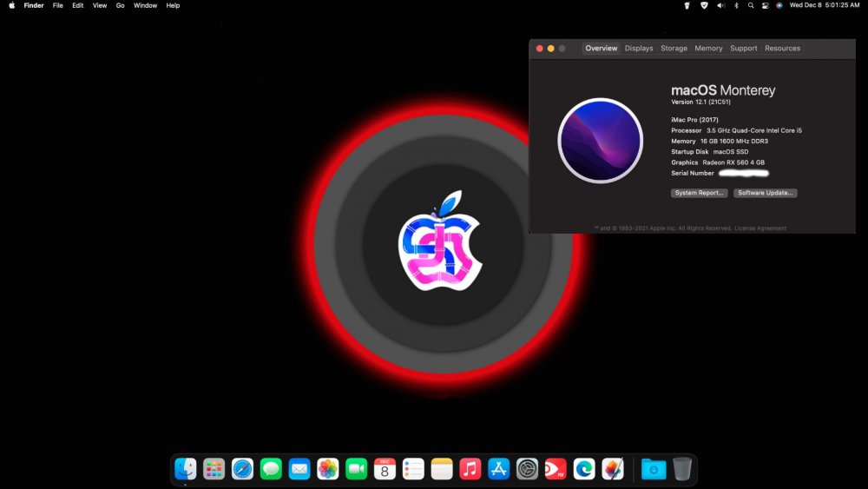Click the Radeon RX 560 4 GB value

coord(733,162)
